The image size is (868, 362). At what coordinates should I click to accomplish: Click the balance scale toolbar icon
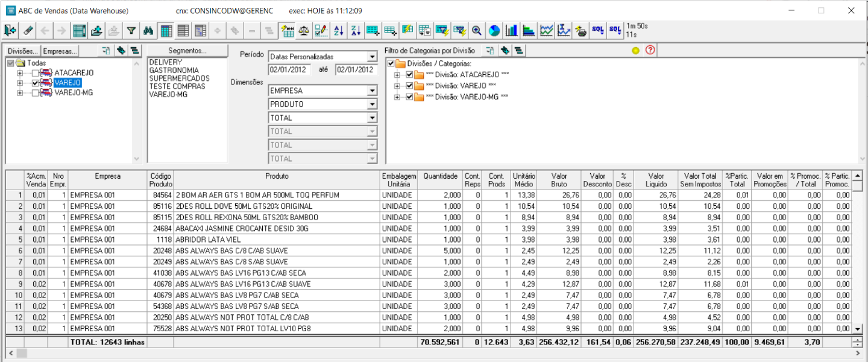[x=304, y=30]
